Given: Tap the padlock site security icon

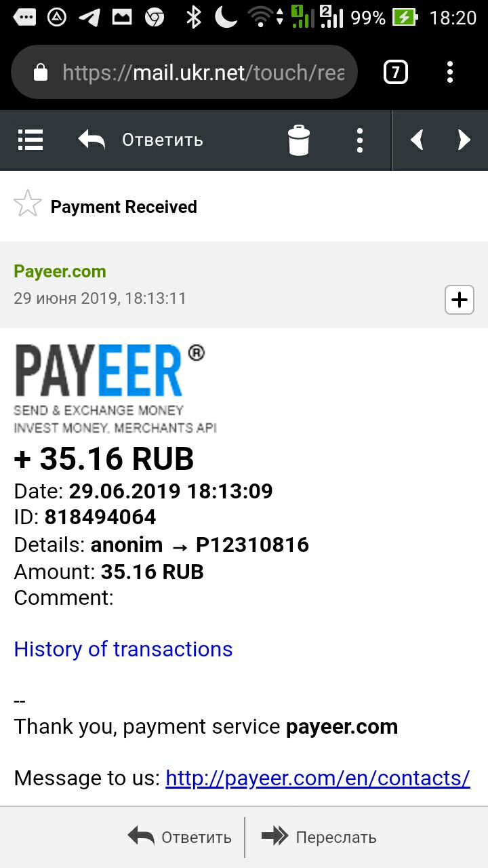Looking at the screenshot, I should coord(41,72).
